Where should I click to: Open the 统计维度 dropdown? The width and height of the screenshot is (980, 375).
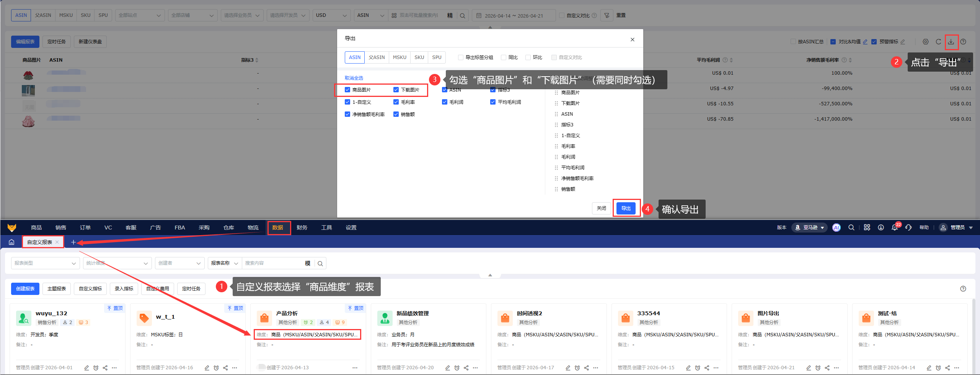[117, 263]
